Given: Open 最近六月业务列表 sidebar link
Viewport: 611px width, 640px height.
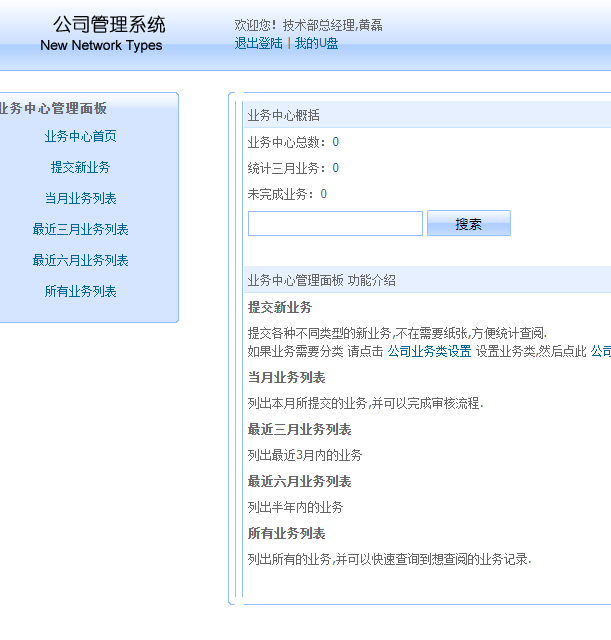Looking at the screenshot, I should point(80,260).
